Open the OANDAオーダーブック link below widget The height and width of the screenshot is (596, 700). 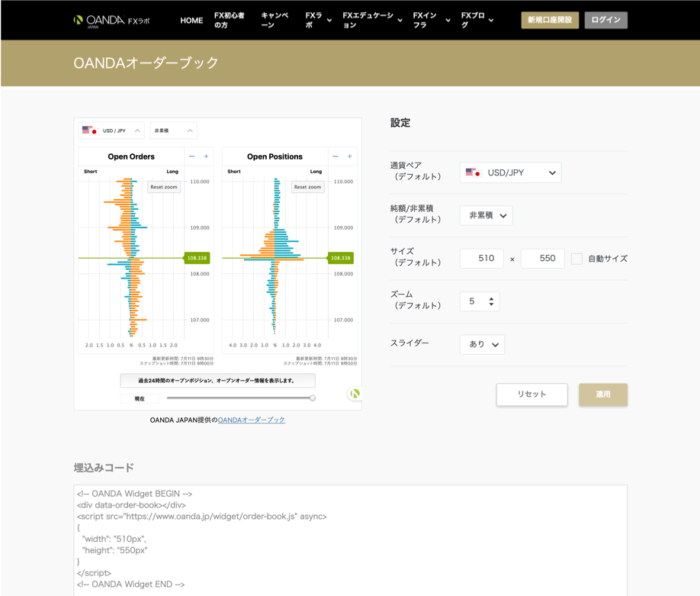(x=252, y=420)
